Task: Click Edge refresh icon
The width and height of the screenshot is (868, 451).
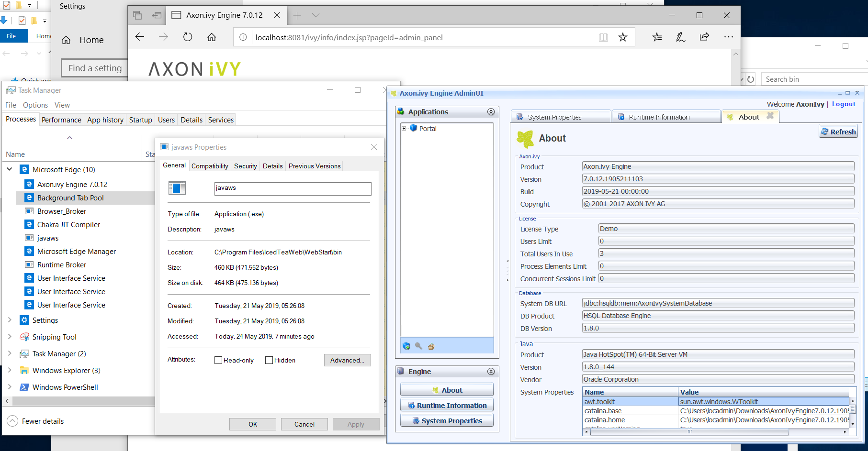Action: click(188, 37)
